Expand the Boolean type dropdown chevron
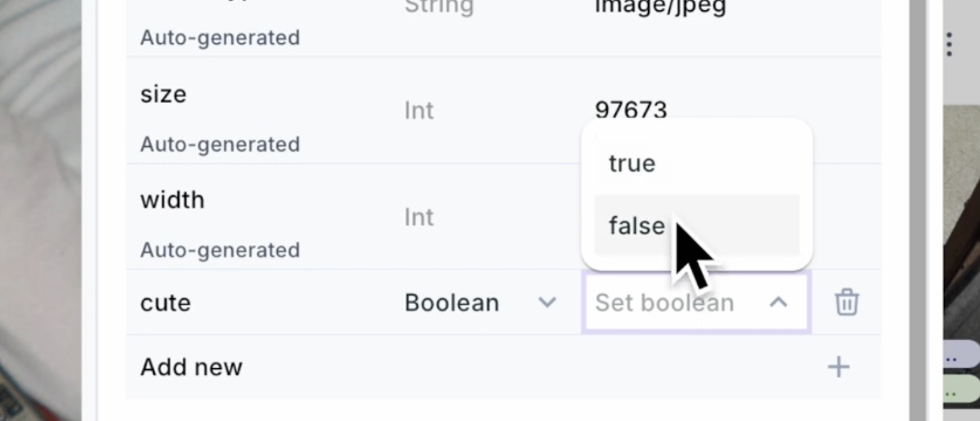Viewport: 980px width, 421px height. tap(547, 303)
